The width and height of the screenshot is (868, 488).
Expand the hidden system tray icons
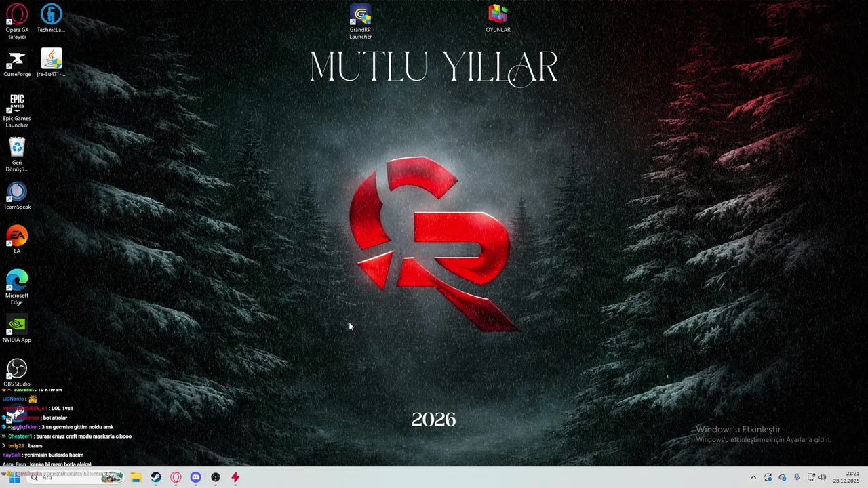(753, 477)
